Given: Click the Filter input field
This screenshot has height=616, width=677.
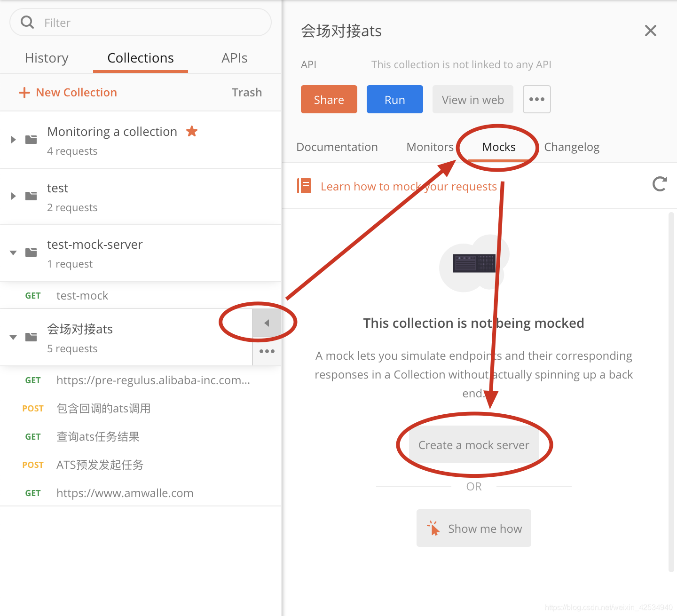Looking at the screenshot, I should click(x=141, y=22).
